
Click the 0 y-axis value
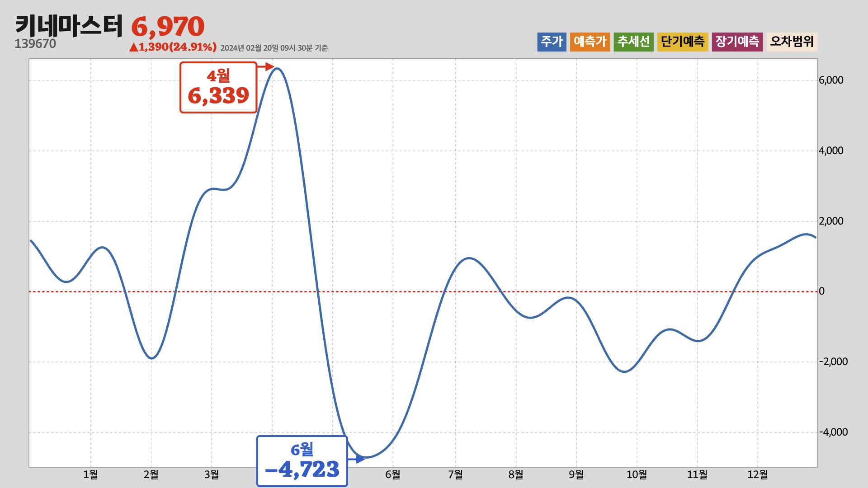[822, 291]
